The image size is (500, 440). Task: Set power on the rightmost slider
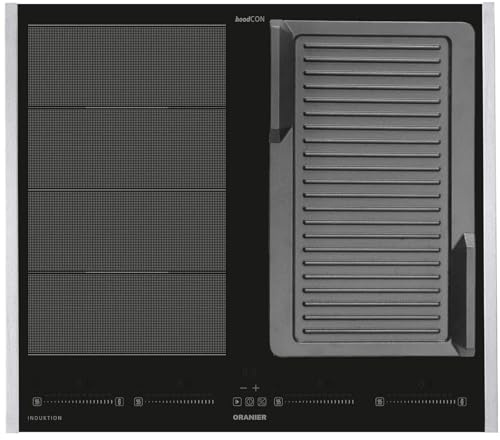(421, 402)
